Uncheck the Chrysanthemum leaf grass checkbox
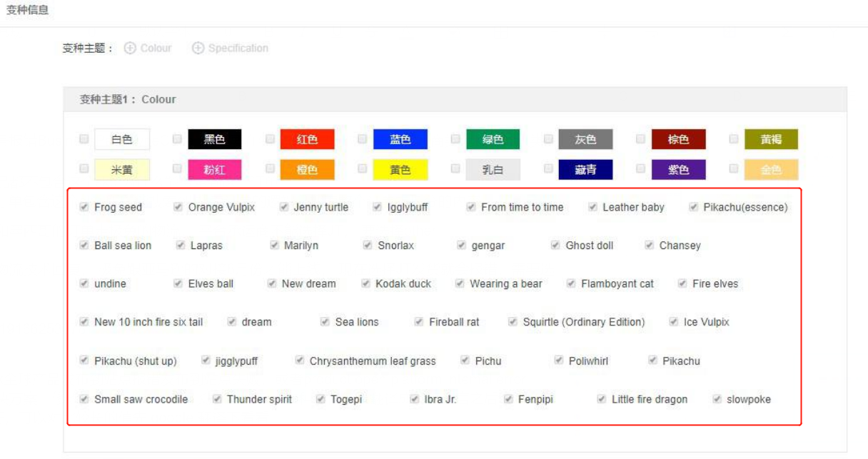868x459 pixels. 300,360
